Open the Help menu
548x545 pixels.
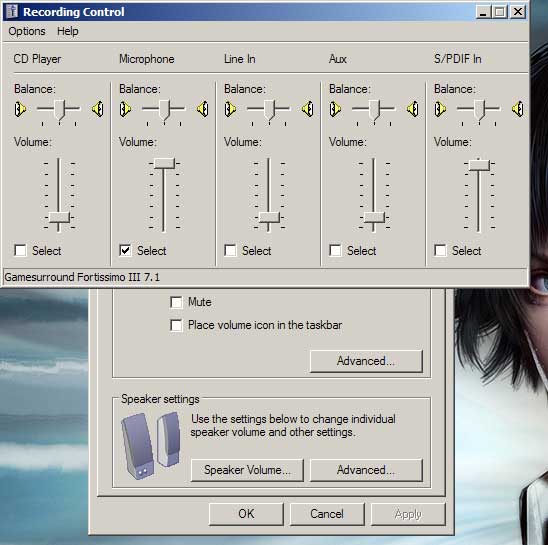[68, 31]
